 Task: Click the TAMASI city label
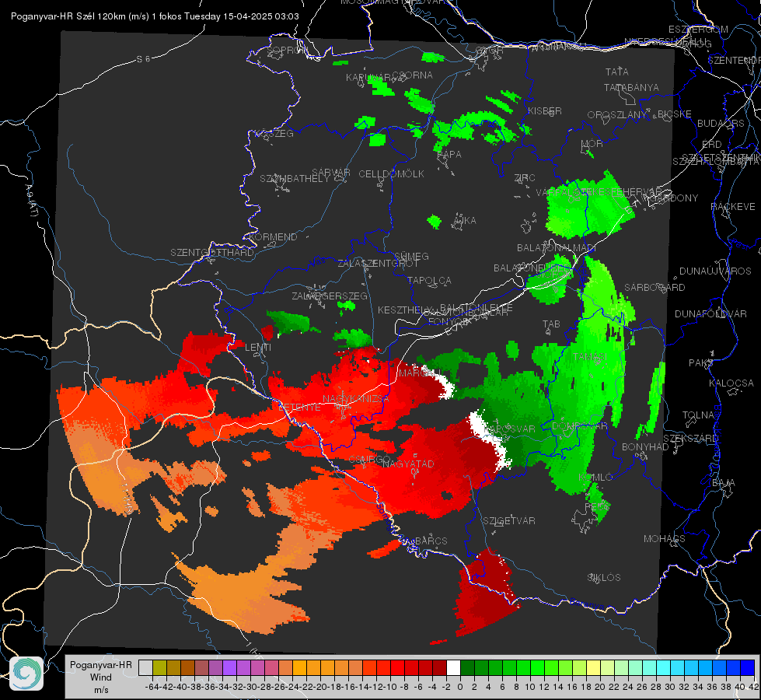pos(590,357)
